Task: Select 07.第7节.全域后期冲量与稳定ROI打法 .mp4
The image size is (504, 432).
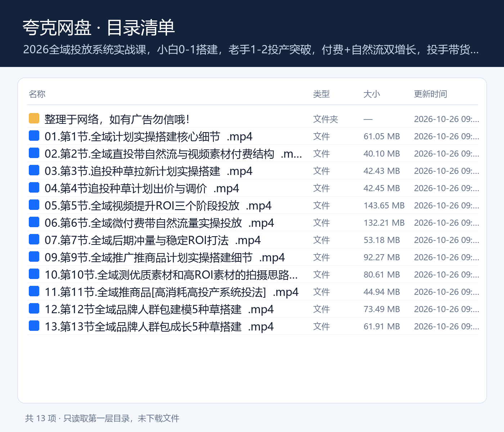Action: click(153, 240)
